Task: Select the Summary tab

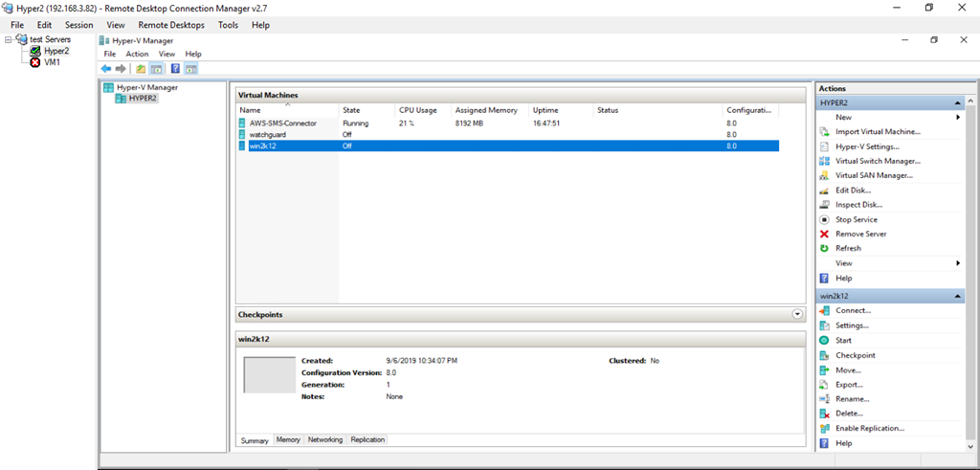Action: coord(255,440)
